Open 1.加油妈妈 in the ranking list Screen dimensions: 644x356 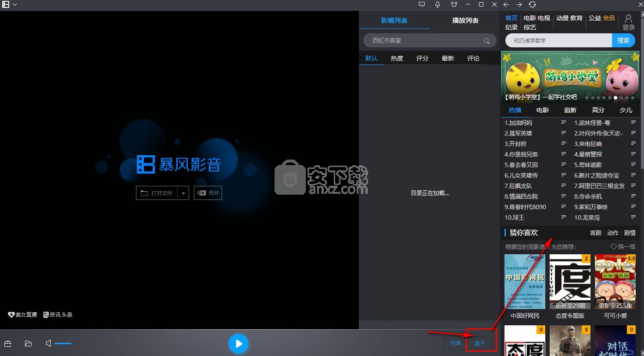(518, 123)
